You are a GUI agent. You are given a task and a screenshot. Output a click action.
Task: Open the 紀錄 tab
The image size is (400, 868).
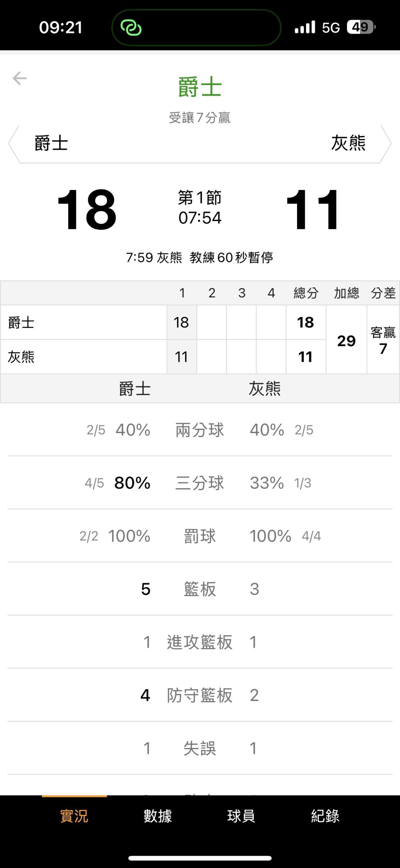(325, 816)
